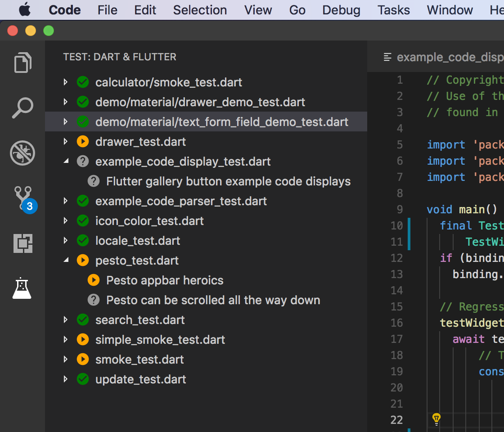The image size is (504, 432).
Task: Open the Test flask icon in activity bar
Action: click(x=22, y=288)
